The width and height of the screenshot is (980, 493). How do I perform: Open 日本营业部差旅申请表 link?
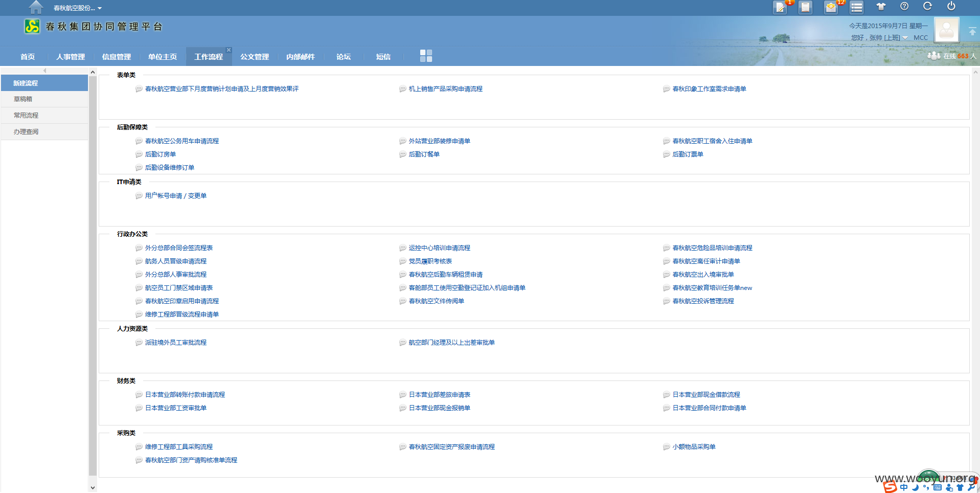click(x=439, y=395)
